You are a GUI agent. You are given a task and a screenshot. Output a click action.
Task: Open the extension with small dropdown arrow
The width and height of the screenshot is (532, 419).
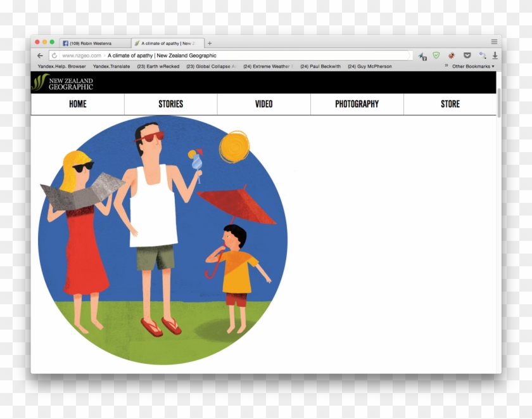coord(482,56)
